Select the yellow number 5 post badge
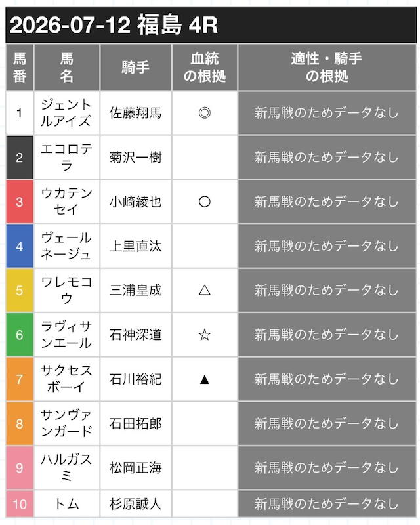420x525 pixels. [x=20, y=290]
